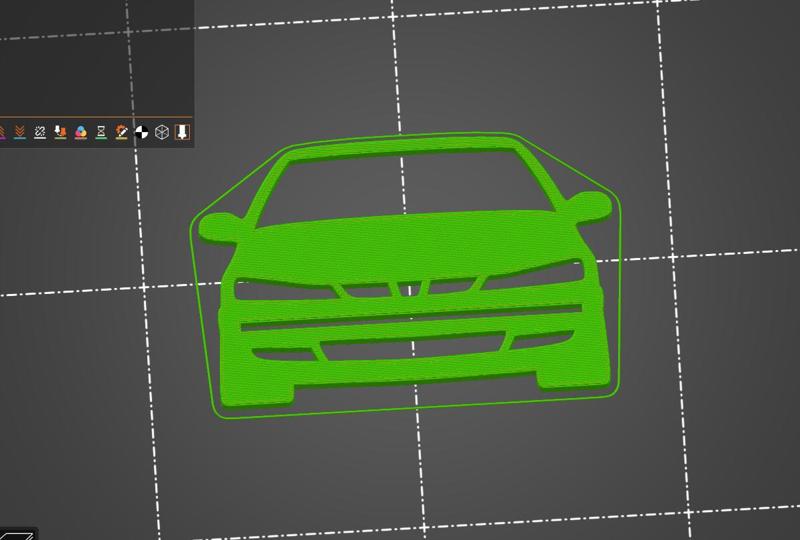Click the orange double-chevron layers icon
The width and height of the screenshot is (800, 540).
(19, 132)
